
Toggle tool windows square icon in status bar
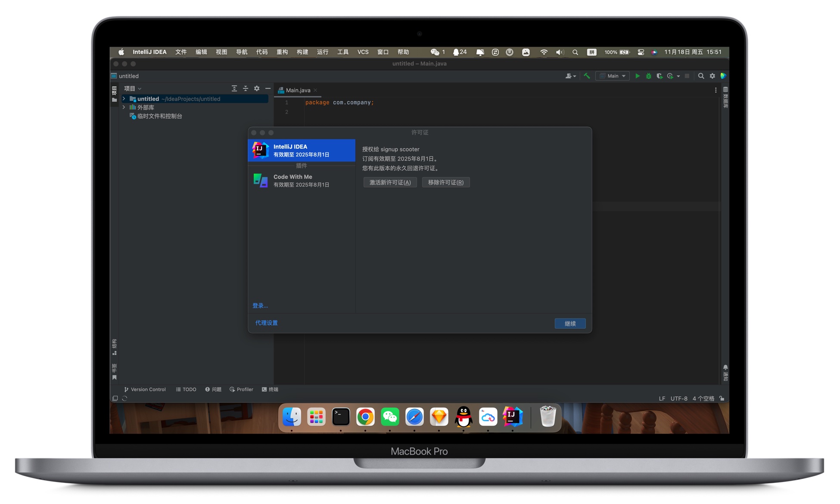[115, 398]
